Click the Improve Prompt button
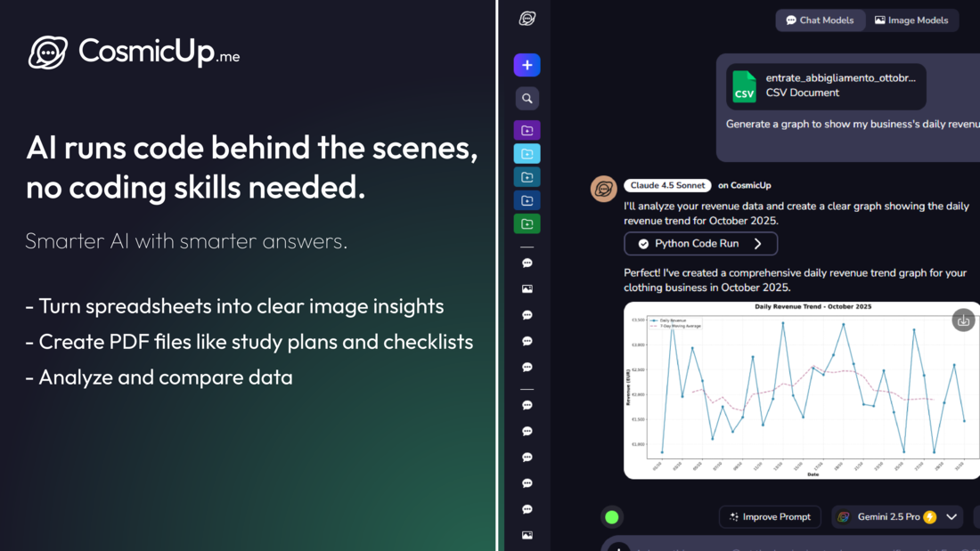 (770, 516)
